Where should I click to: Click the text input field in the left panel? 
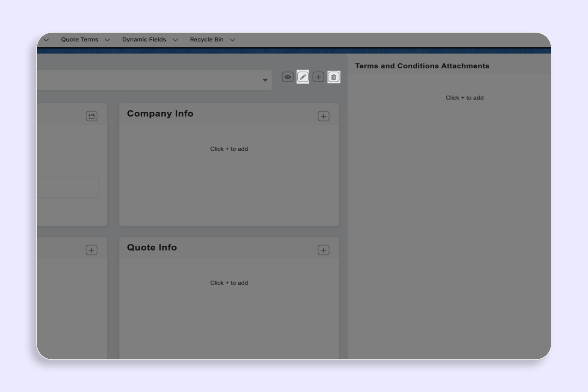[68, 187]
